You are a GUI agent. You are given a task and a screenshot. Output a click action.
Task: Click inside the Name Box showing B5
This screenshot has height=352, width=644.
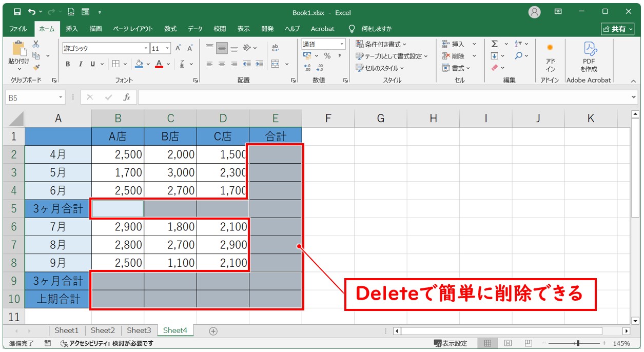click(x=31, y=97)
